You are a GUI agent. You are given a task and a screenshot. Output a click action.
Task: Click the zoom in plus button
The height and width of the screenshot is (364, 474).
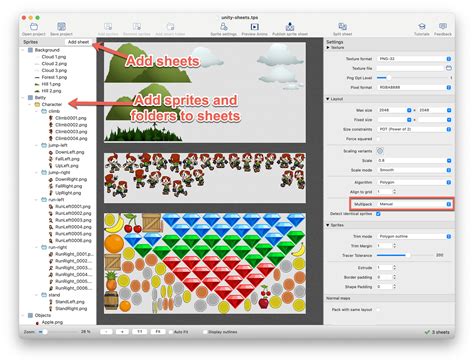(122, 332)
